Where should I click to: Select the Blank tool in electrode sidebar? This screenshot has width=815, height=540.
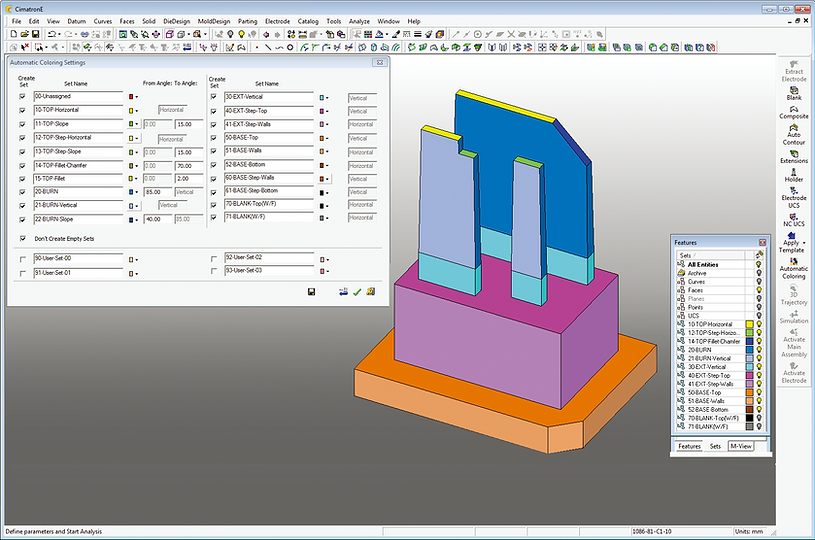794,93
